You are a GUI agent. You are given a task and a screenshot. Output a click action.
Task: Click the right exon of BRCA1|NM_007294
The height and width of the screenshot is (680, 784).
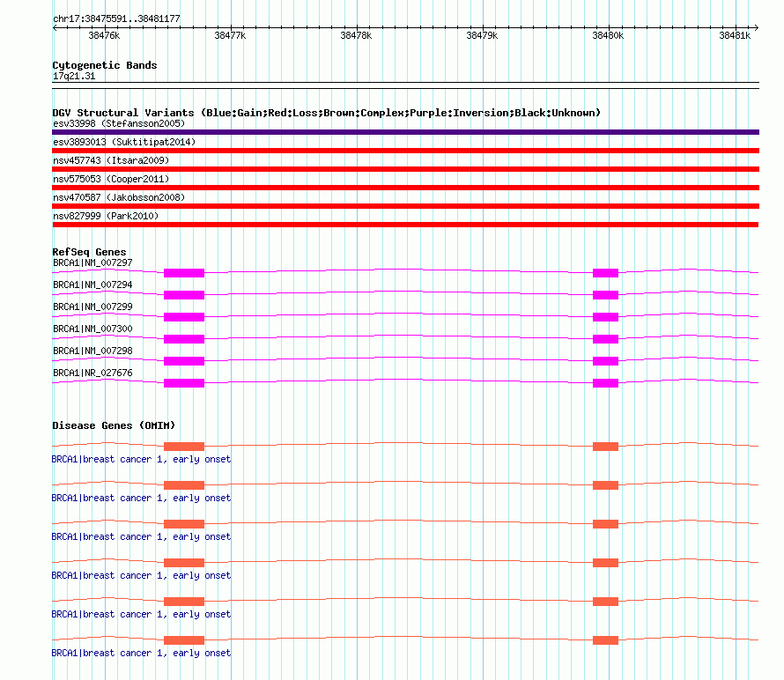pos(605,295)
